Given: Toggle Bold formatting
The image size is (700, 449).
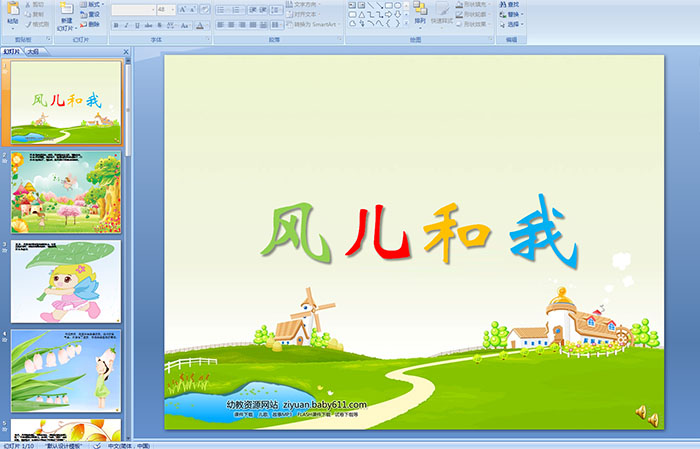Looking at the screenshot, I should [x=116, y=25].
